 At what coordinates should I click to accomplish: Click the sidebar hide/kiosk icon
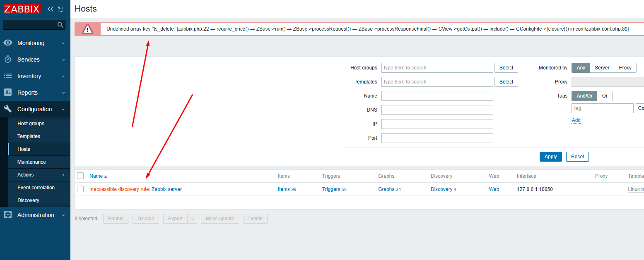point(60,9)
